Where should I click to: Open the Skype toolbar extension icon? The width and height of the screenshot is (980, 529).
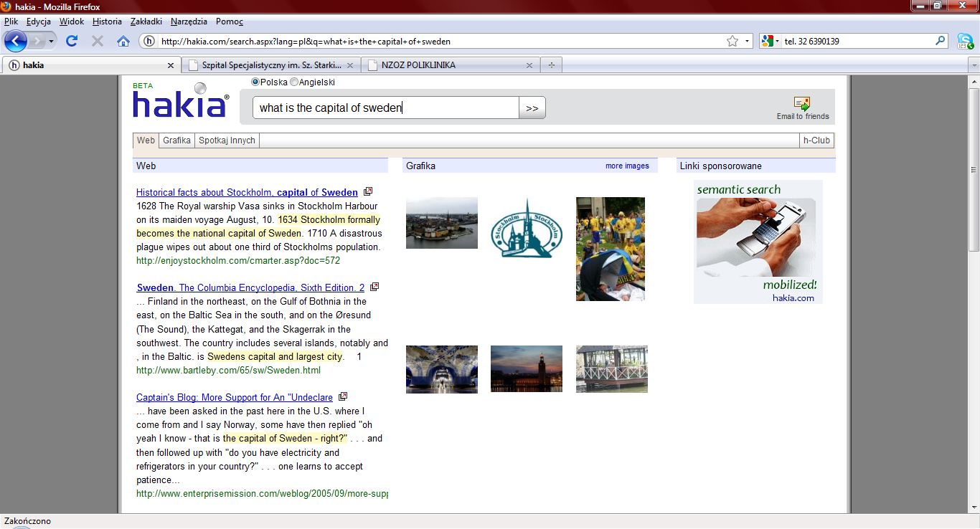[966, 42]
